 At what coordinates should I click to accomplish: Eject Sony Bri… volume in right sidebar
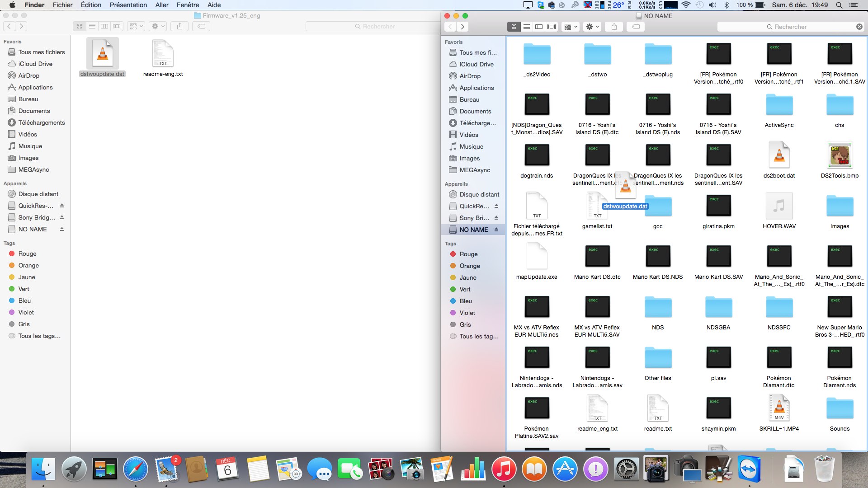(x=496, y=218)
